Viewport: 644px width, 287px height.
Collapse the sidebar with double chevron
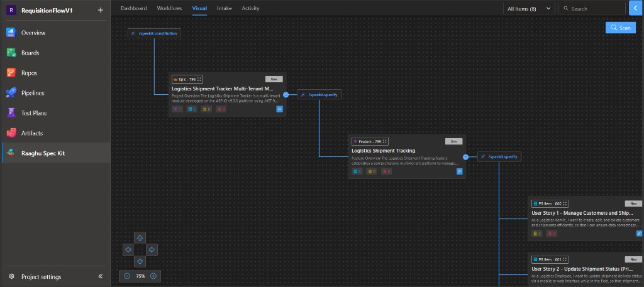click(x=100, y=277)
